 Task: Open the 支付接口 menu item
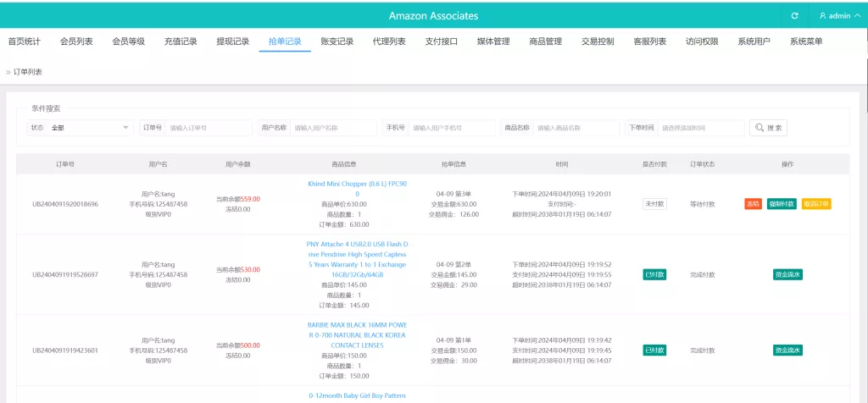(x=441, y=41)
